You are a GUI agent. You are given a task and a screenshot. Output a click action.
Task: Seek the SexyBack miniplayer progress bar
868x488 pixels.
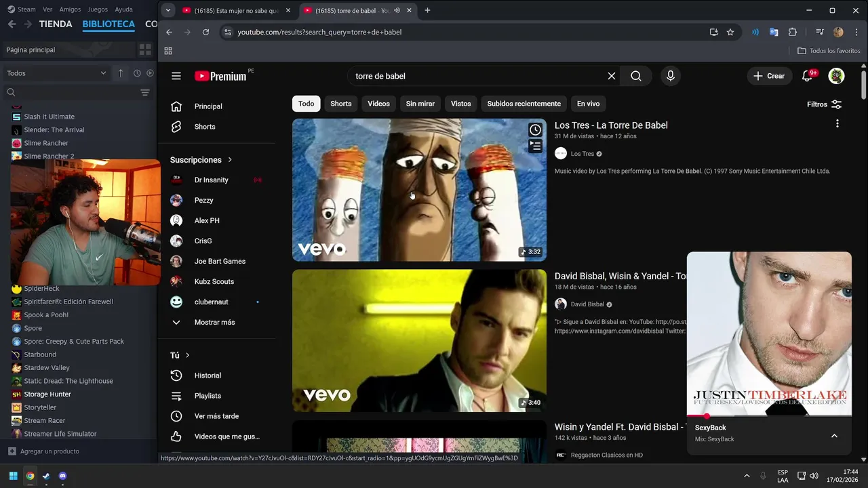tap(769, 415)
